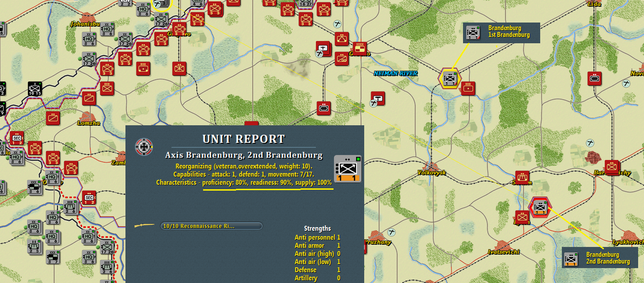Click the Ivatsevichi city label
Screen dimensions: 644x283
(504, 252)
